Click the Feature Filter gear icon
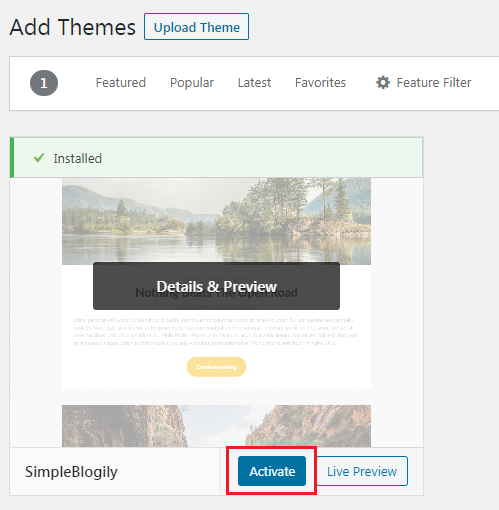The height and width of the screenshot is (510, 499). coord(383,82)
